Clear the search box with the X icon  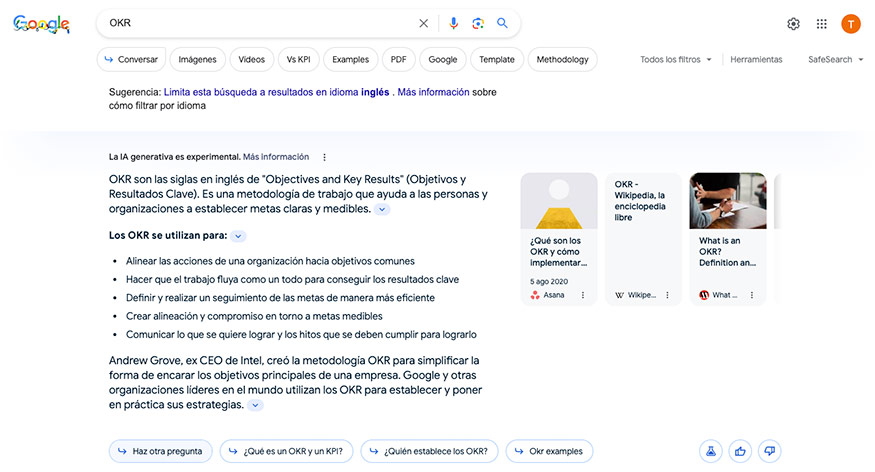[x=424, y=23]
